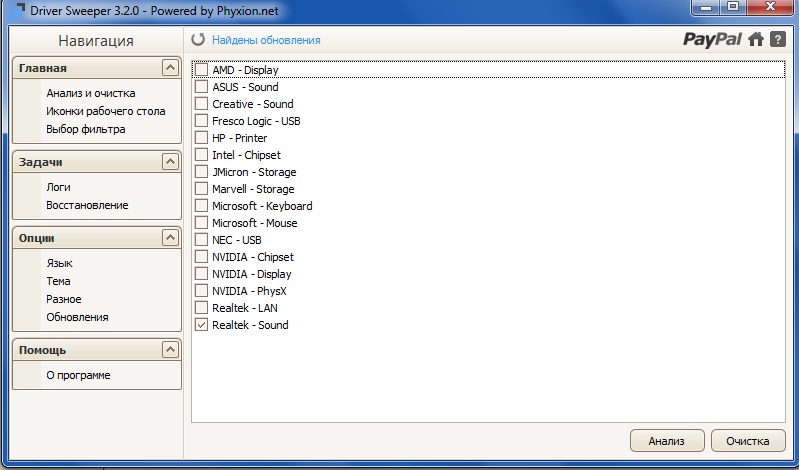
Task: Go to the home page icon
Action: point(756,39)
